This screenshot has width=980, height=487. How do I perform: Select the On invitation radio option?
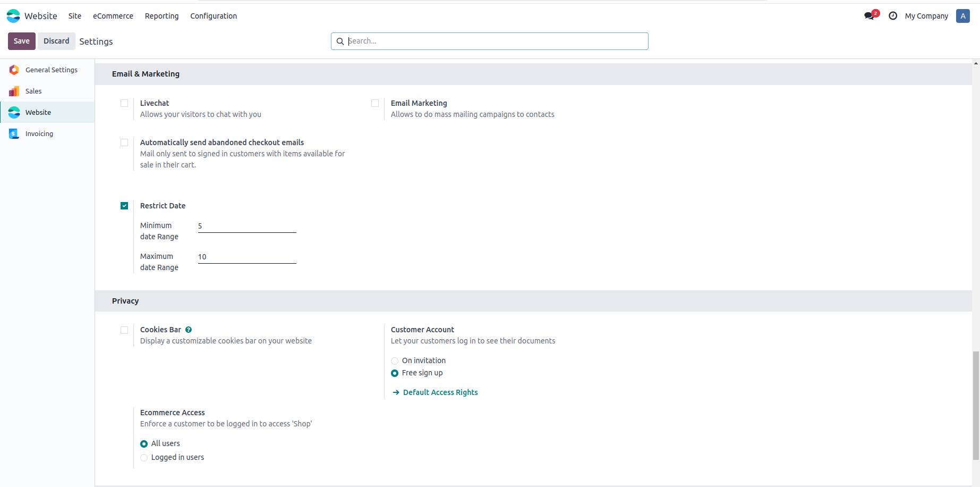395,361
